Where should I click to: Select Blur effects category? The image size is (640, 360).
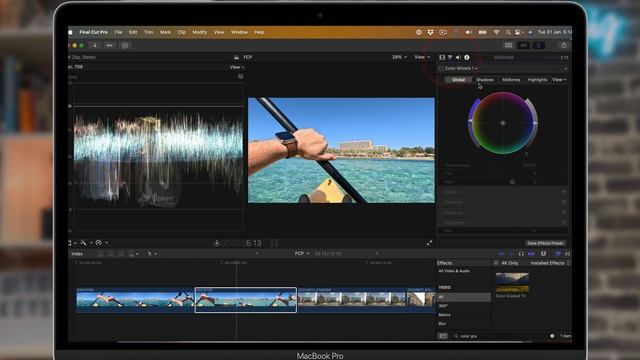point(442,324)
